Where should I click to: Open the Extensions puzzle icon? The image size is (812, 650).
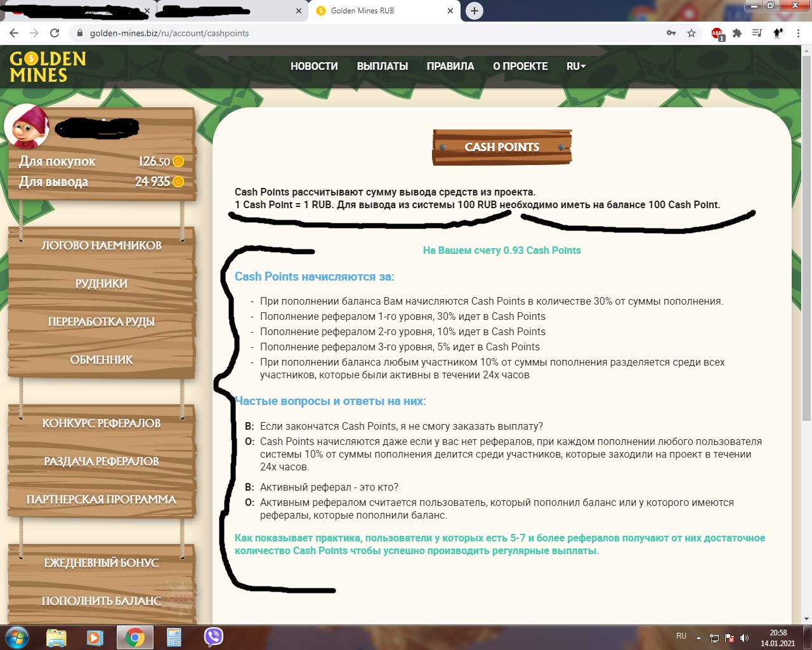[x=737, y=33]
